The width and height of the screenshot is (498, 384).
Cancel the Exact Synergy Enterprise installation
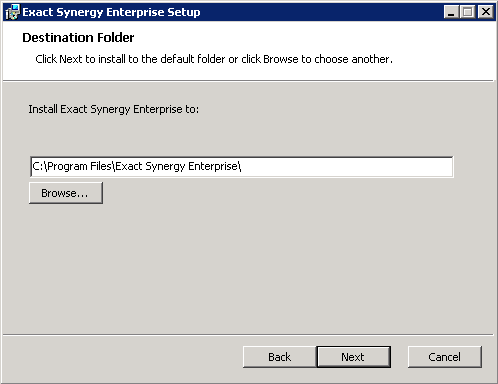[x=445, y=357]
